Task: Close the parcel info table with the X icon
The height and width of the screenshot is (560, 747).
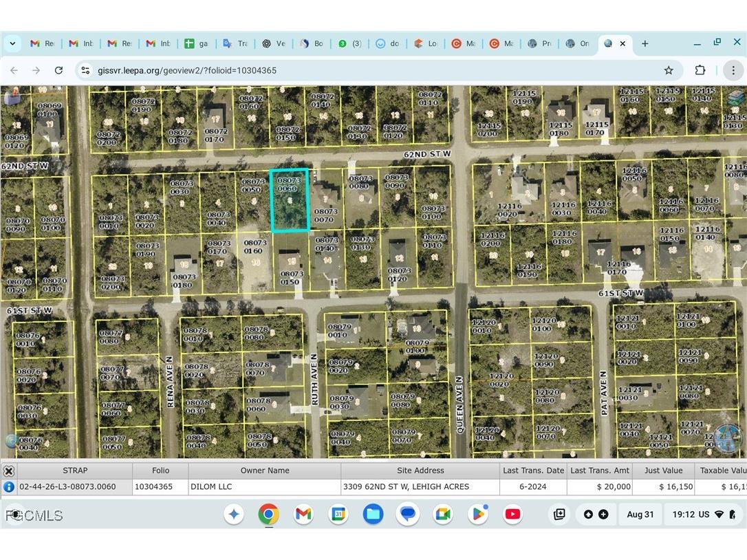Action: pos(9,470)
